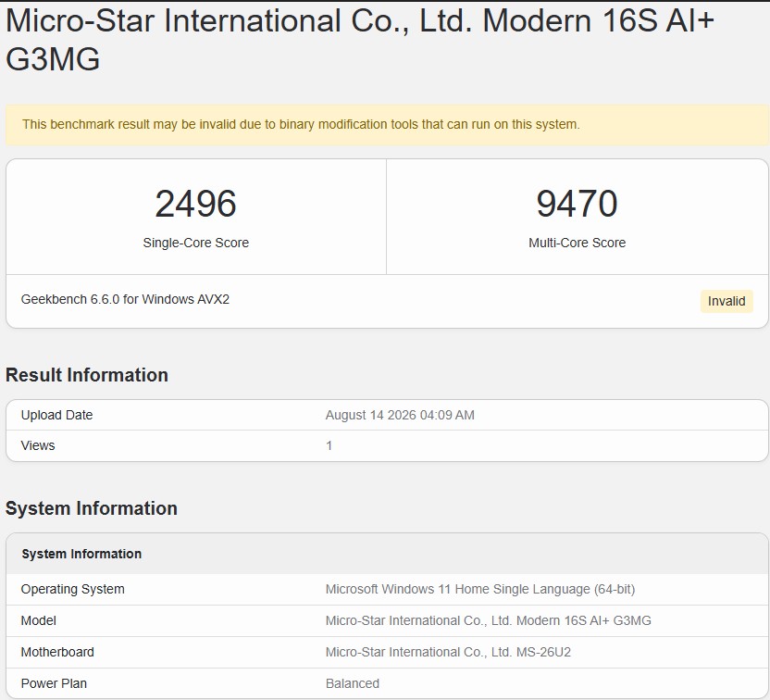Select the MS-26U2 motherboard value
The height and width of the screenshot is (700, 770).
point(448,652)
